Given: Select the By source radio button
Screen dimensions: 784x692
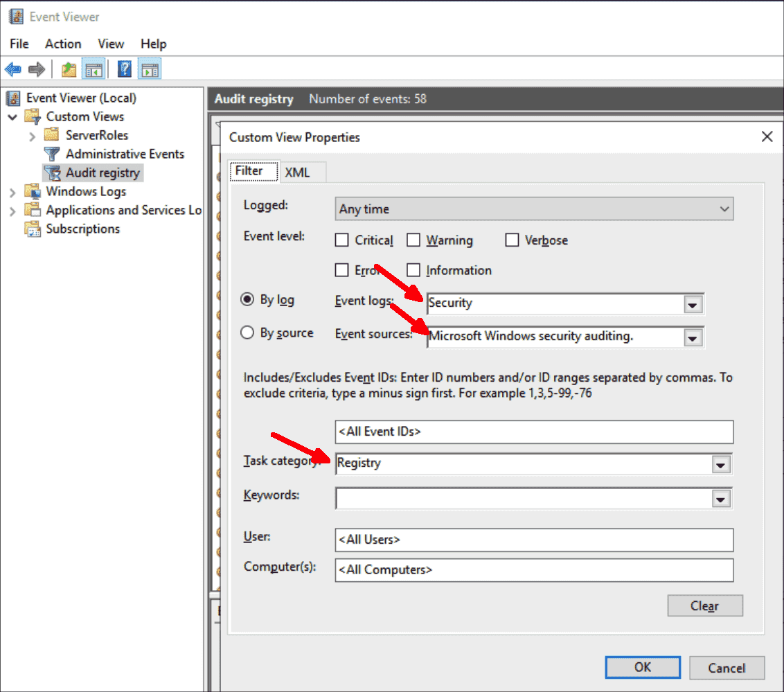Looking at the screenshot, I should click(x=248, y=332).
